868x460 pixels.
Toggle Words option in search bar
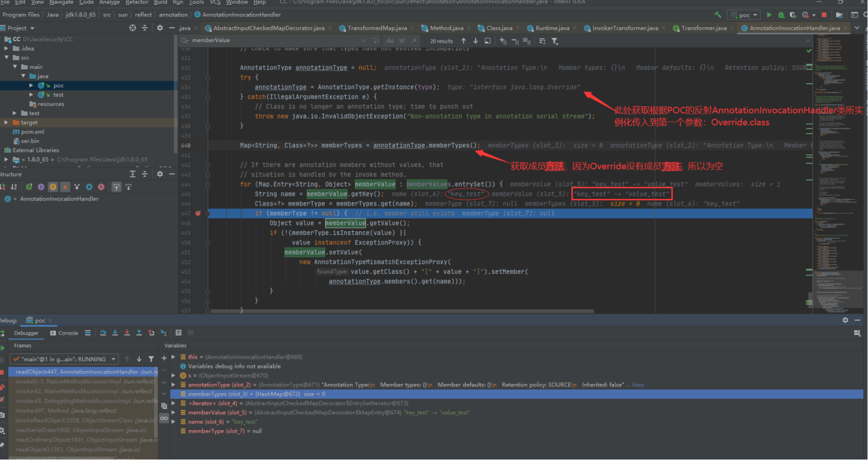[x=402, y=41]
